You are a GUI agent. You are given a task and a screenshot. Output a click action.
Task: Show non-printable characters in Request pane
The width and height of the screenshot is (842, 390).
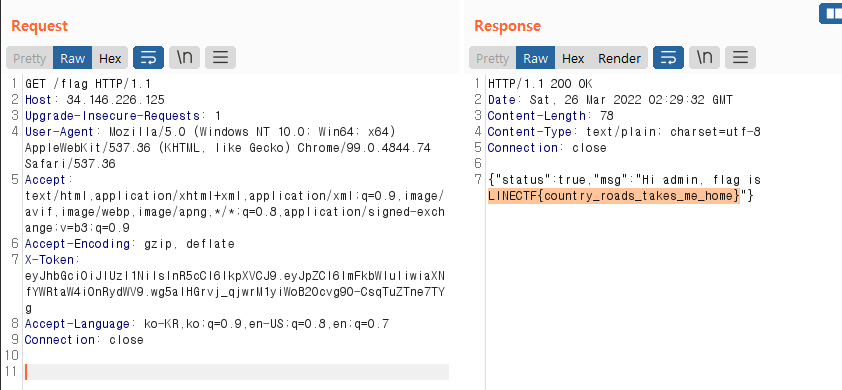[184, 57]
